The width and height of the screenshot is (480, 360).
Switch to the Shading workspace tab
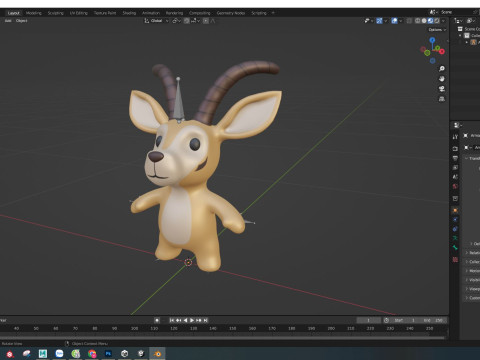point(129,13)
